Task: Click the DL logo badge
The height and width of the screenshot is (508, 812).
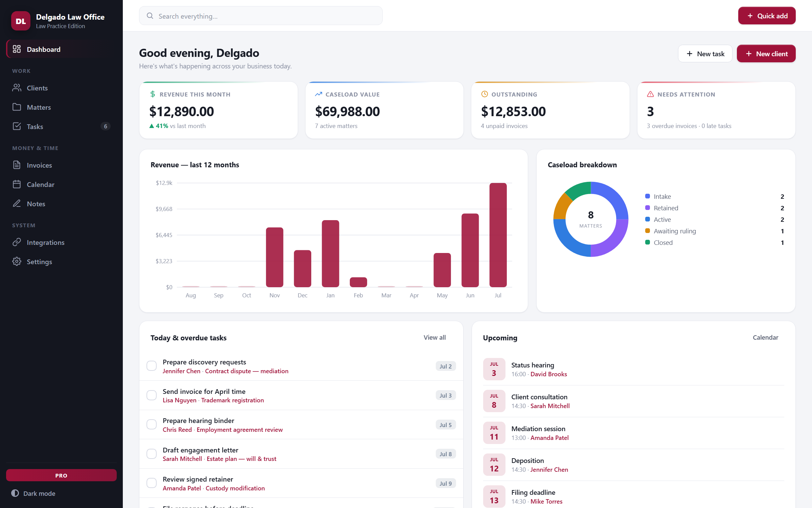Action: 21,21
